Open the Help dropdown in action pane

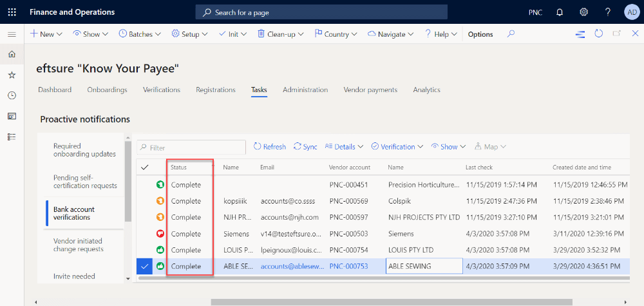pos(440,35)
